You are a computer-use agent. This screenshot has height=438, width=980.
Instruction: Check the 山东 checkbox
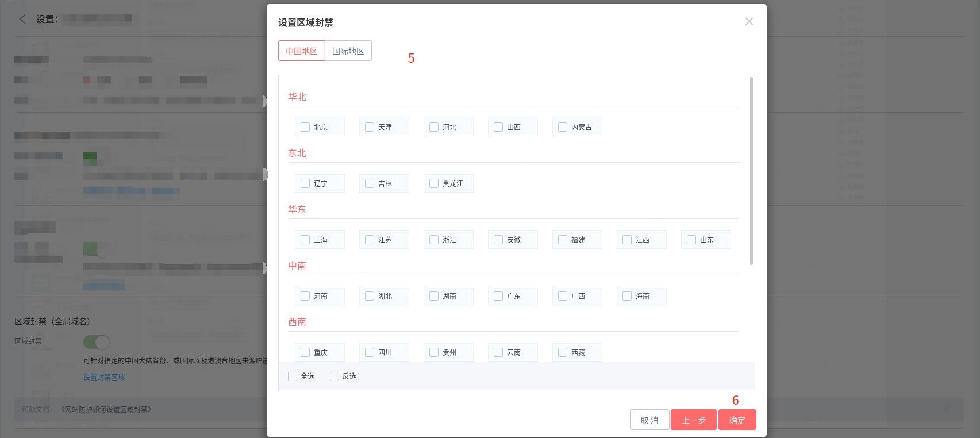[x=691, y=240]
